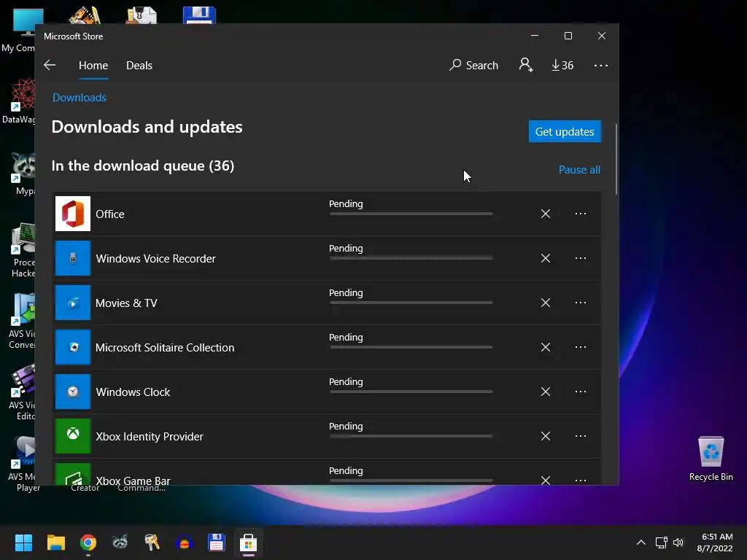Select the Xbox Identity Provider name
This screenshot has height=560, width=747.
point(150,437)
